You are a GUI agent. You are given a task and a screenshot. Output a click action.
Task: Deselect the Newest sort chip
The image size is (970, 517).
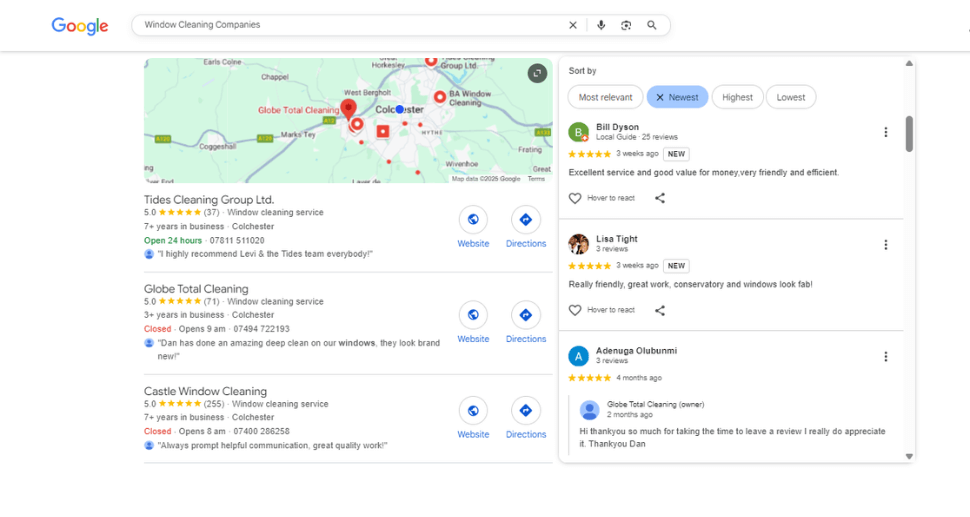[x=677, y=97]
